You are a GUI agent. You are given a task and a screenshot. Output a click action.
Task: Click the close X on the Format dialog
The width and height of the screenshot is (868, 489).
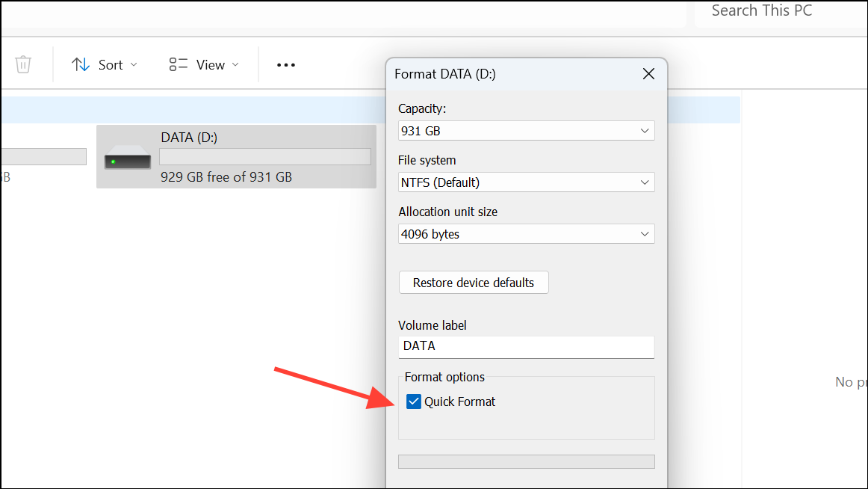click(648, 74)
